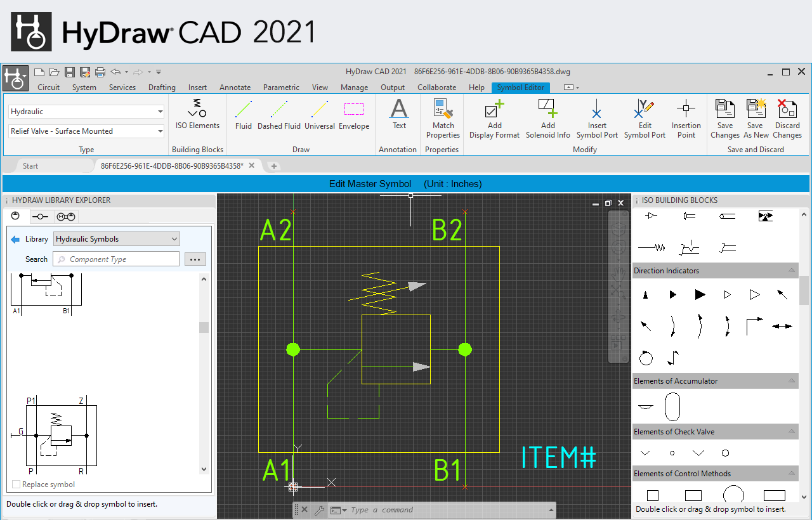
Task: Select the Envelope draw tool
Action: 354,114
